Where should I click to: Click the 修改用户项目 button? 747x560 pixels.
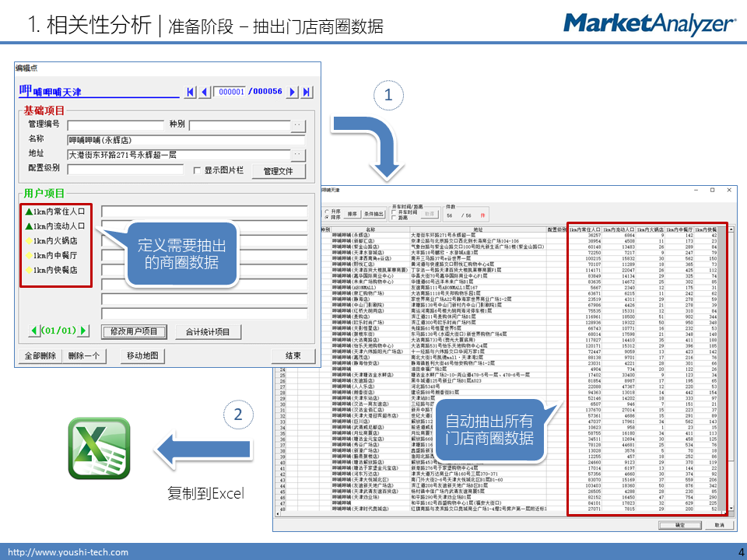click(135, 331)
